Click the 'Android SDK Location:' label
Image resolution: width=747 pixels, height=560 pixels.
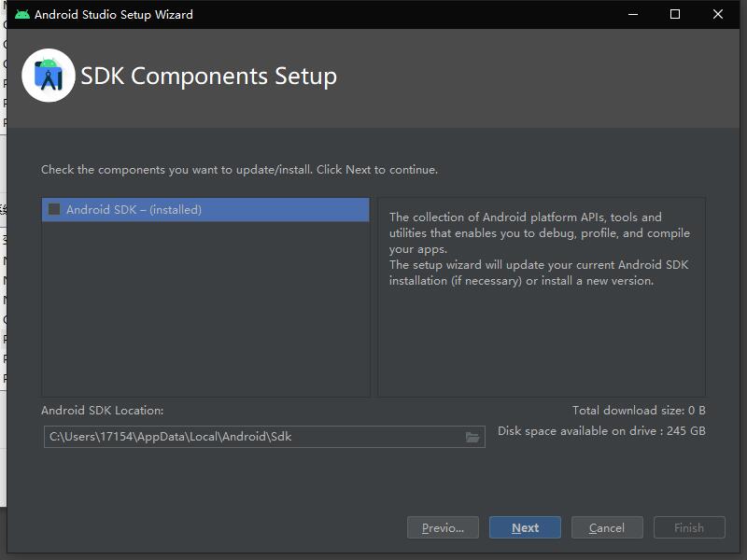(x=102, y=410)
